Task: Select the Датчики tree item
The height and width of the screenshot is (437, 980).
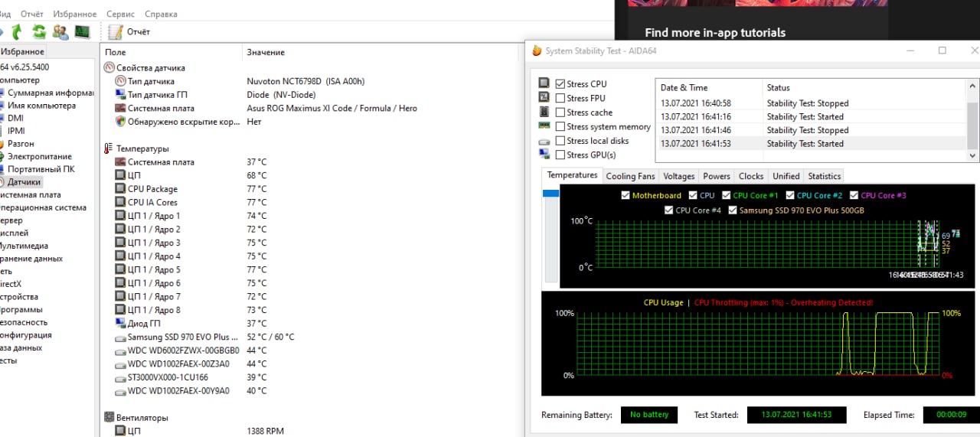Action: pyautogui.click(x=24, y=182)
